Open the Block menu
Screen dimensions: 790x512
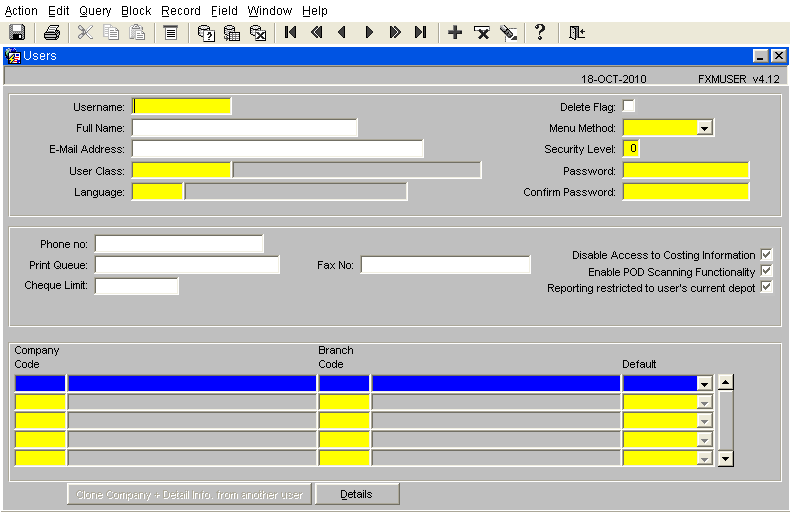point(136,11)
